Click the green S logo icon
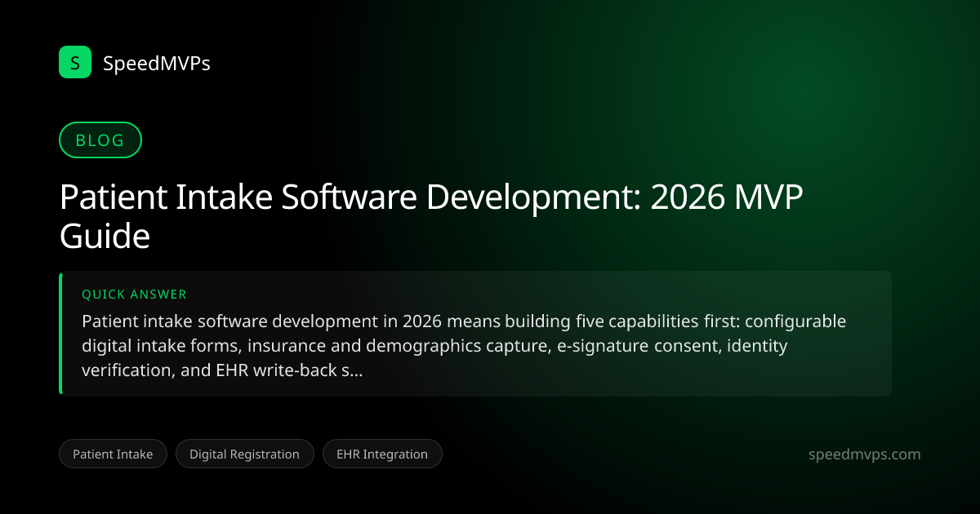Image resolution: width=980 pixels, height=514 pixels. click(x=75, y=62)
